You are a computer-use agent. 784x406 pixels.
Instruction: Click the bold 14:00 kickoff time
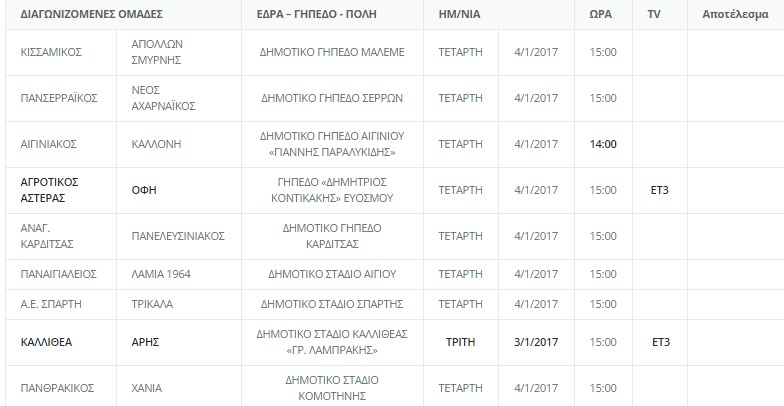[x=603, y=144]
